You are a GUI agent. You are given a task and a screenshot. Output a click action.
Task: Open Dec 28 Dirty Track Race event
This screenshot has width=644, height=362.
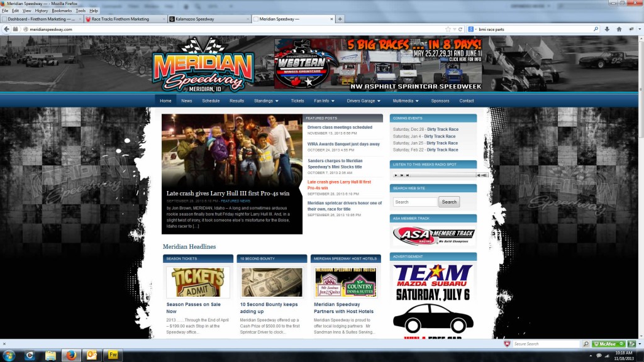click(442, 129)
